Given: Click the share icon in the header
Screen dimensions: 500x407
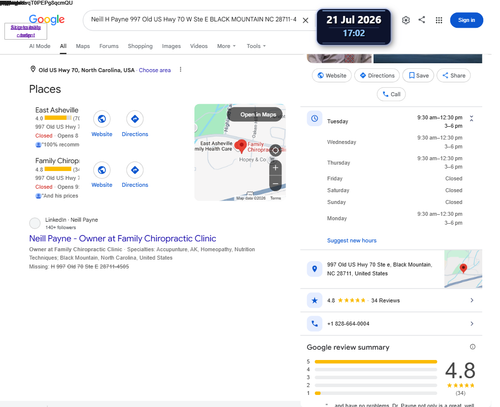Looking at the screenshot, I should [422, 20].
